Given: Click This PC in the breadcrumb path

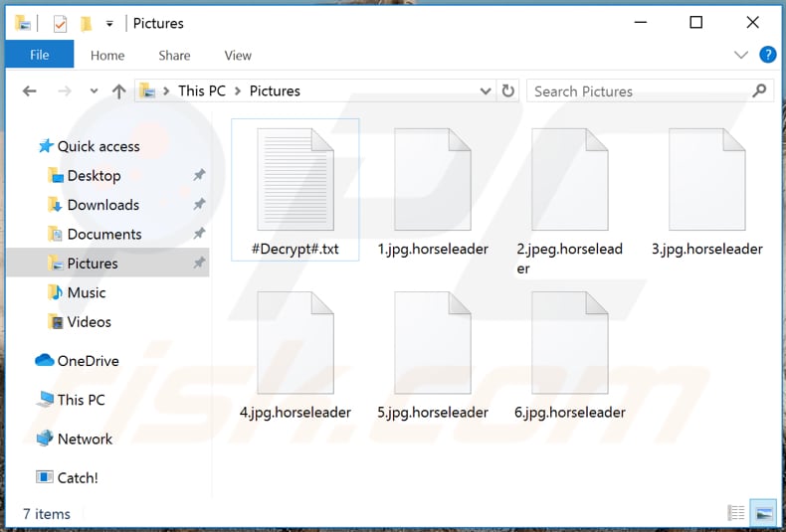Looking at the screenshot, I should (x=202, y=90).
